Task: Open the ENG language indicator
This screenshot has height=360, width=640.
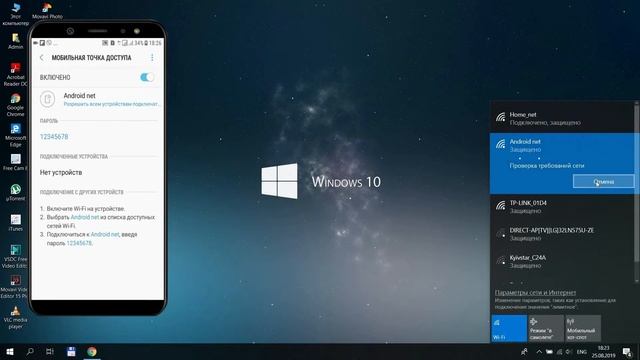Action: (x=582, y=351)
